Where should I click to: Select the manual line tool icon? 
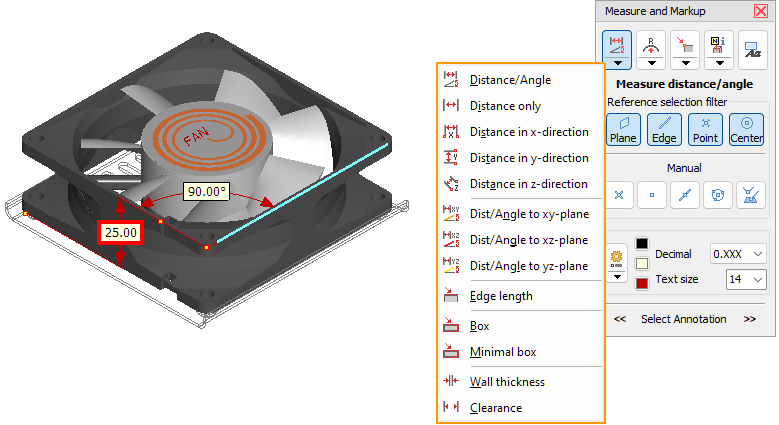[685, 195]
